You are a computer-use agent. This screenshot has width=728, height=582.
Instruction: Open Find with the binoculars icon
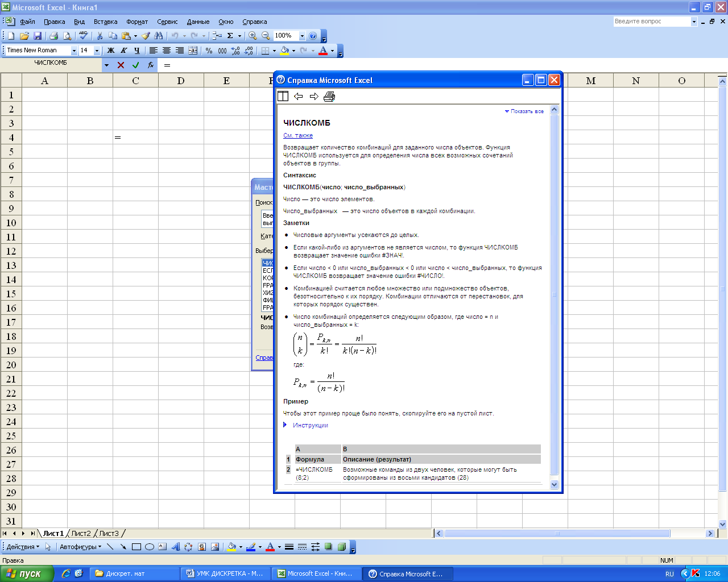159,36
